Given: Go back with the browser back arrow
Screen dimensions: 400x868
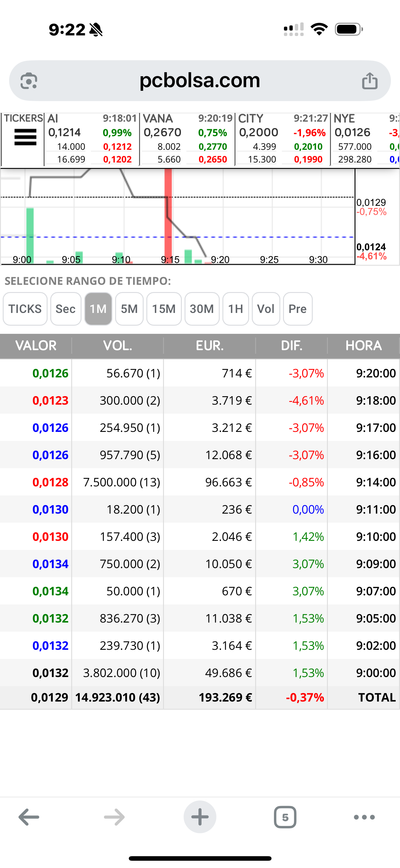Looking at the screenshot, I should [x=29, y=817].
